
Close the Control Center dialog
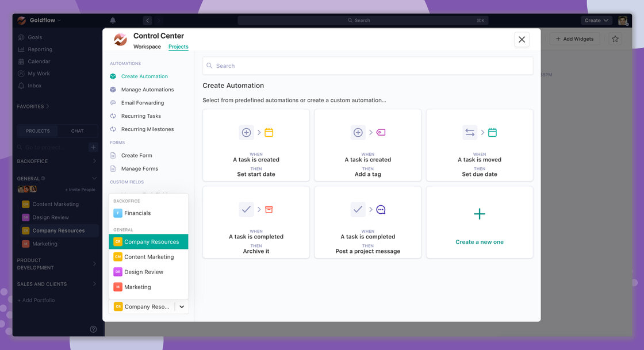coord(522,40)
